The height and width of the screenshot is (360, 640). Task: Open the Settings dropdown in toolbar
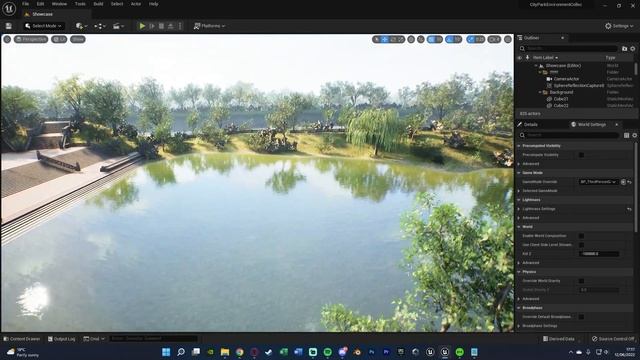[x=619, y=26]
